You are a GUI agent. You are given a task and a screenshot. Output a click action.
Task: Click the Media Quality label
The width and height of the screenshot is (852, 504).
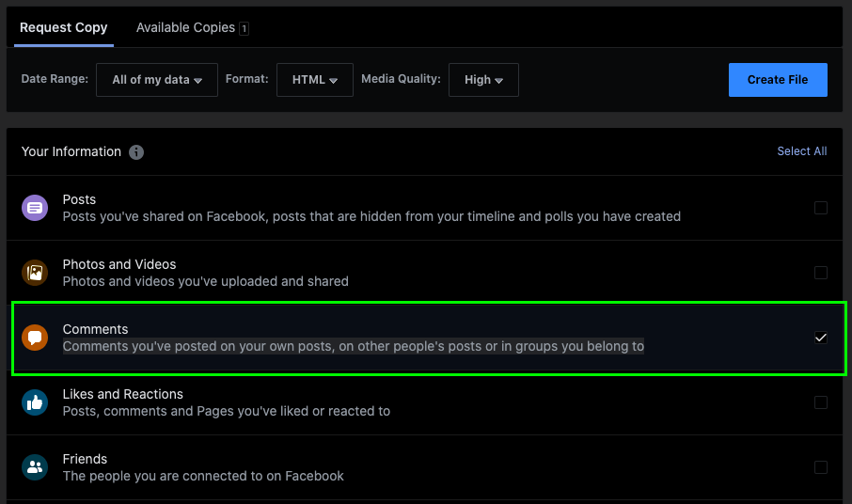(401, 79)
